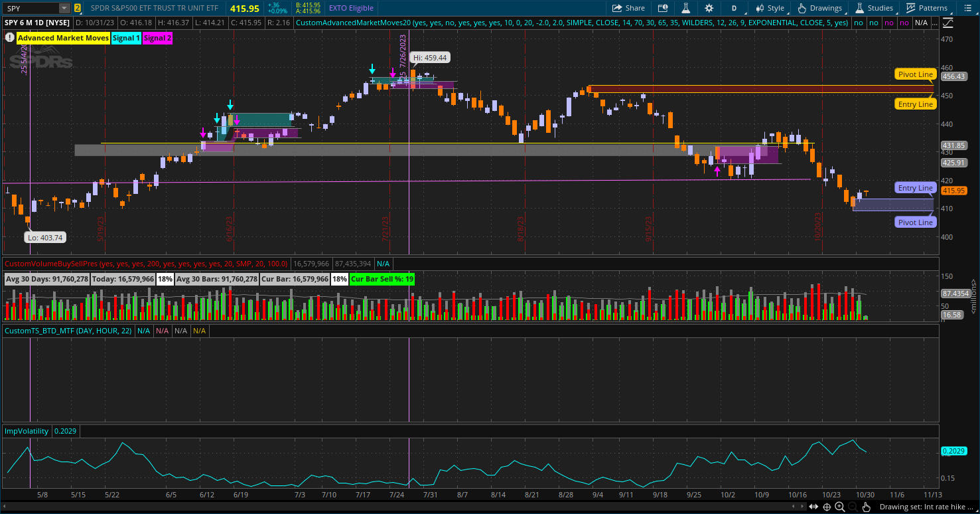Expand the SPY symbol dropdown arrow

64,8
